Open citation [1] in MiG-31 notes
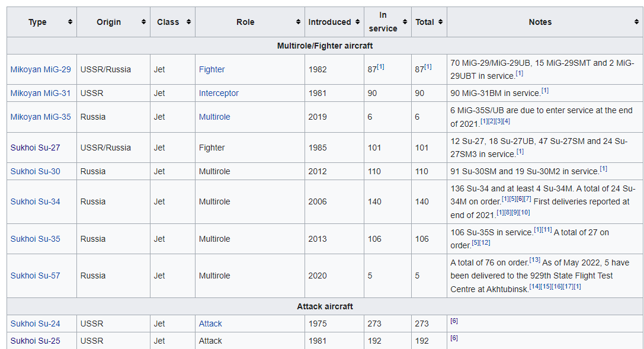644x349 pixels. [x=545, y=90]
